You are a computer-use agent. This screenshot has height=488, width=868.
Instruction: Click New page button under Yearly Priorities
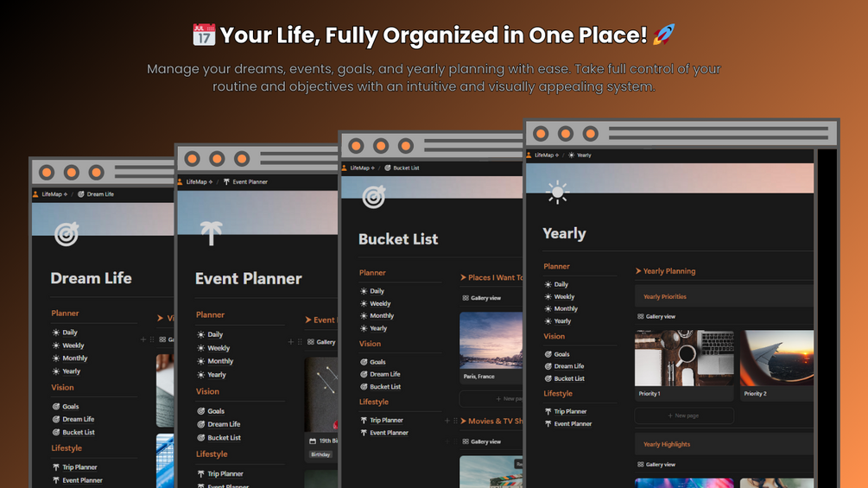[x=684, y=415]
